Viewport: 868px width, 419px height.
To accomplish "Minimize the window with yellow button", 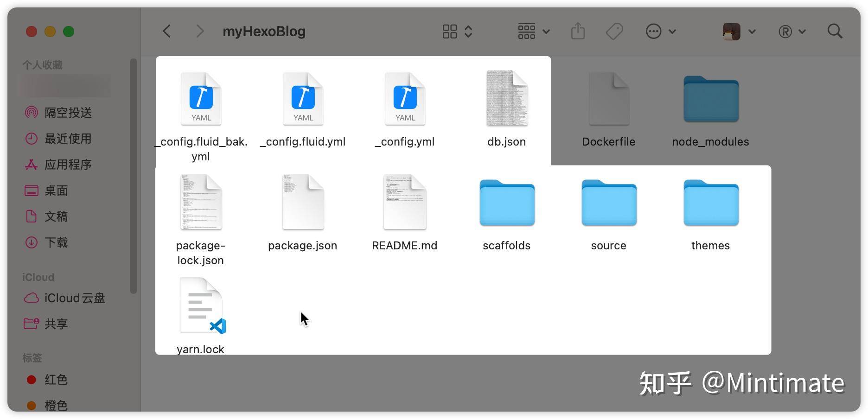I will coord(50,32).
